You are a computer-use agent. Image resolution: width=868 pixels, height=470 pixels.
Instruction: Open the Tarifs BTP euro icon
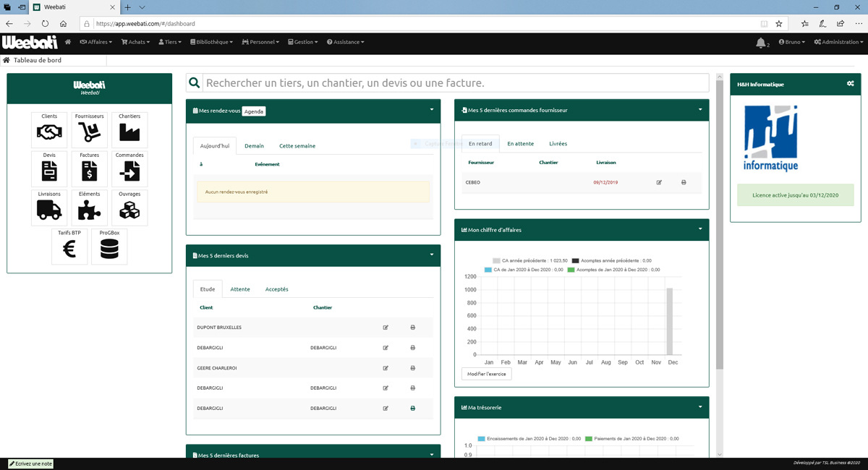tap(69, 249)
